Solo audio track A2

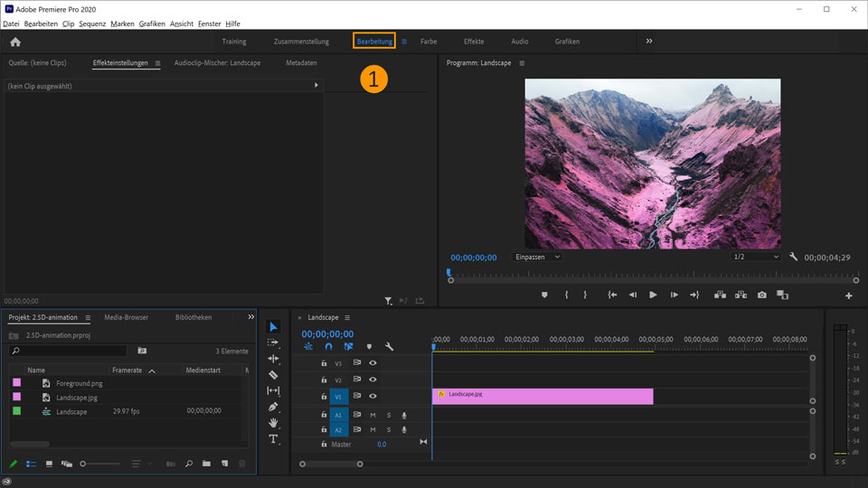click(x=389, y=430)
